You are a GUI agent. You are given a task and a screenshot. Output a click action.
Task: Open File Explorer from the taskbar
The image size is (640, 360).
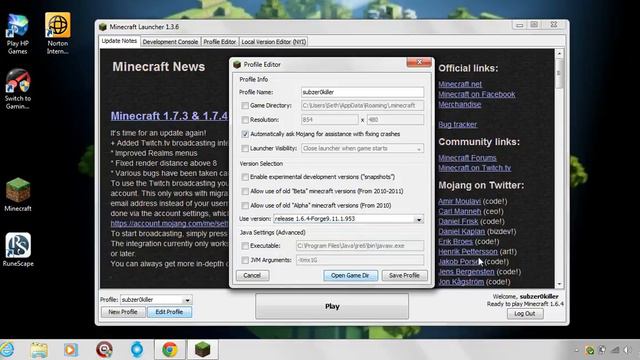(x=39, y=350)
